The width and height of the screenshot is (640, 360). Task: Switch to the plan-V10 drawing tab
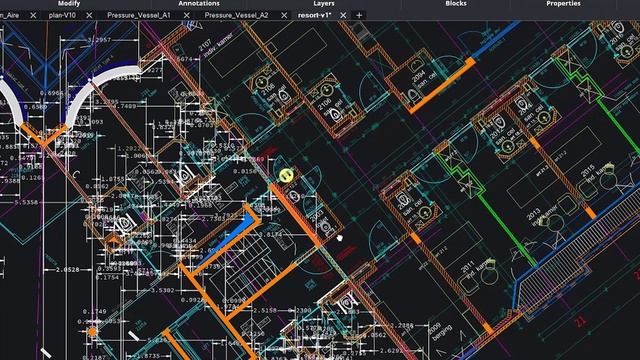(x=62, y=15)
